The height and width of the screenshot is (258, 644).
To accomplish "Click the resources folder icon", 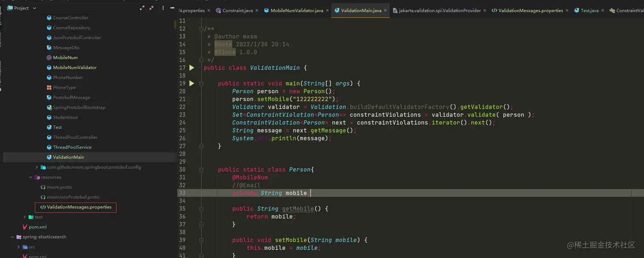I will (x=37, y=177).
